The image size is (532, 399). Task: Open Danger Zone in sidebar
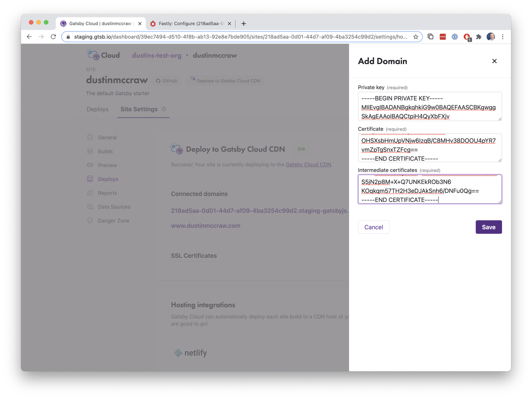click(114, 221)
